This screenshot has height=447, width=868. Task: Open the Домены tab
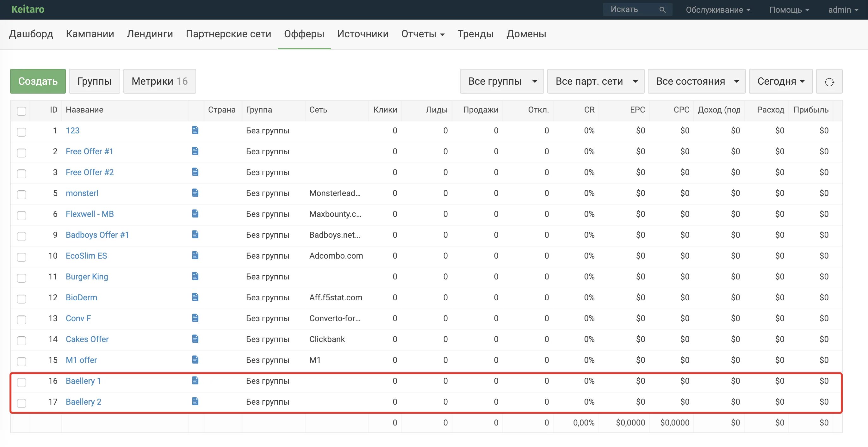[526, 34]
